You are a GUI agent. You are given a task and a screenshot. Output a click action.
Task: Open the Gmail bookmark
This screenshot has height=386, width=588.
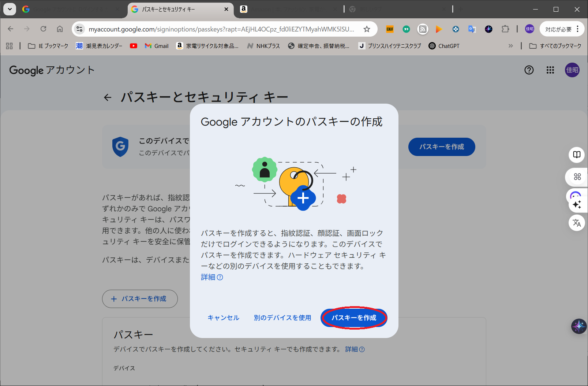point(157,46)
